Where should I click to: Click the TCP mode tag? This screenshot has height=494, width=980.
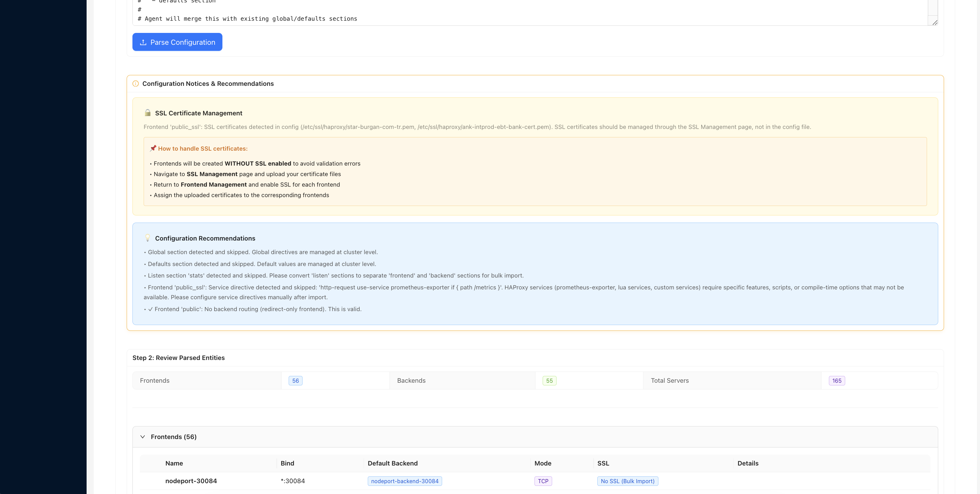543,481
